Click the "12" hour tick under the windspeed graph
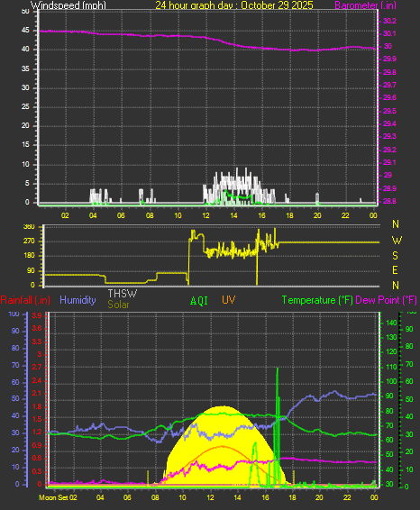Screen dimensions: 420x510 [x=205, y=215]
